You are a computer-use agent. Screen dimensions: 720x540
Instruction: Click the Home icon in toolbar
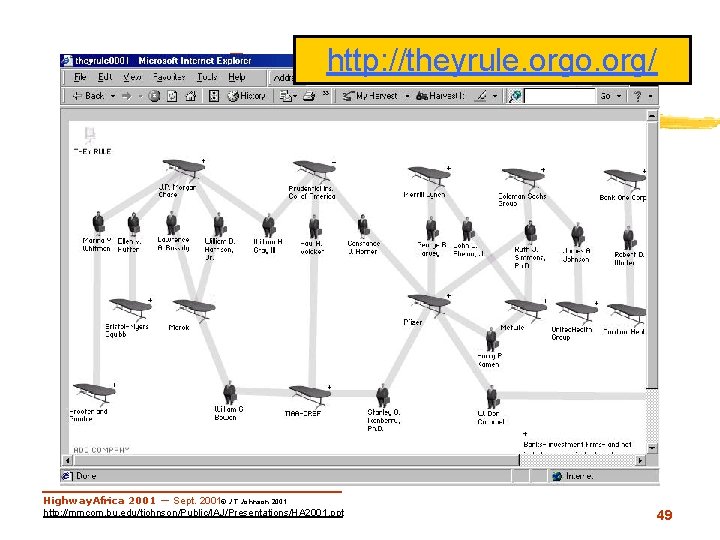click(191, 96)
